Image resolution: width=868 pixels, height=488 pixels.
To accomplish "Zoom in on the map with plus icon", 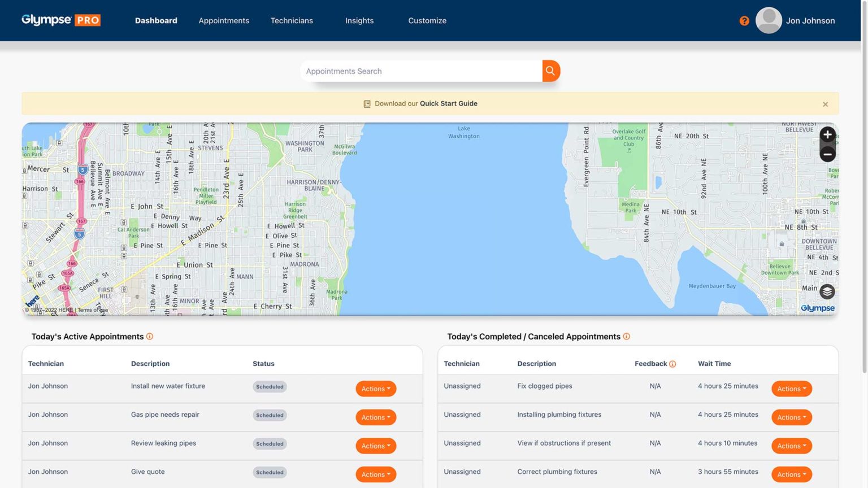I will click(x=827, y=134).
